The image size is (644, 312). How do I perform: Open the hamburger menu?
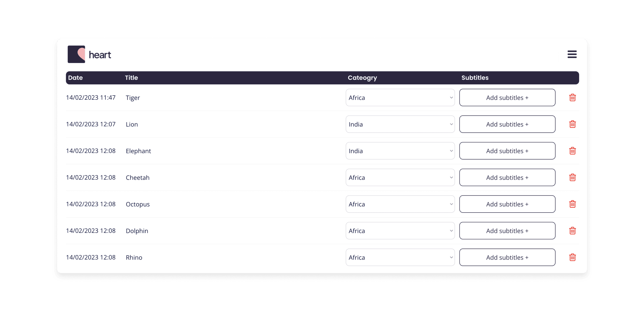(572, 54)
